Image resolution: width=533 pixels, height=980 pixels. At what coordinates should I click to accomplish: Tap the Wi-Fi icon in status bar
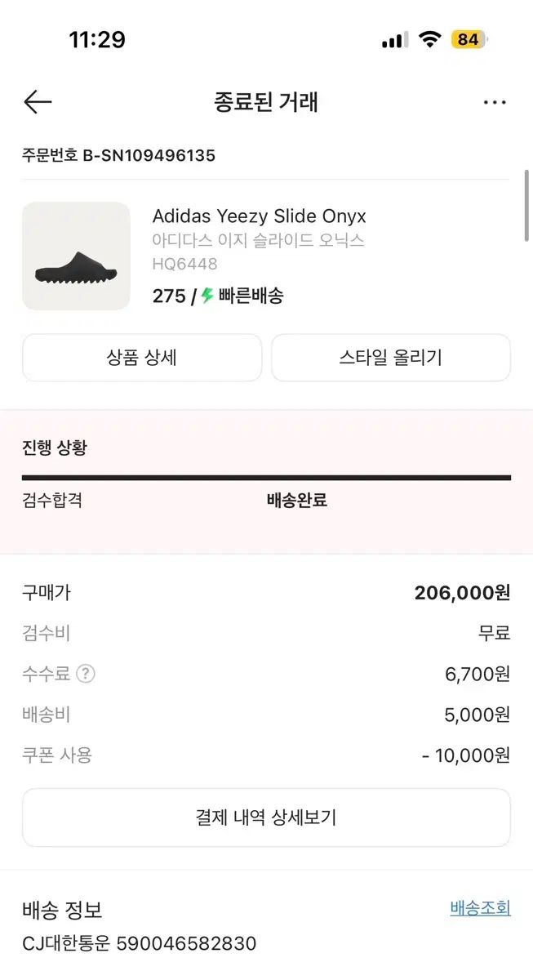(429, 40)
